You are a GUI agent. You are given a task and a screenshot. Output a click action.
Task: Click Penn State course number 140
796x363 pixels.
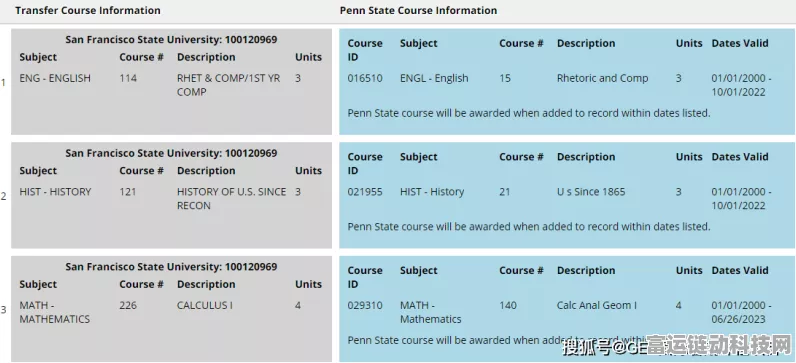508,306
